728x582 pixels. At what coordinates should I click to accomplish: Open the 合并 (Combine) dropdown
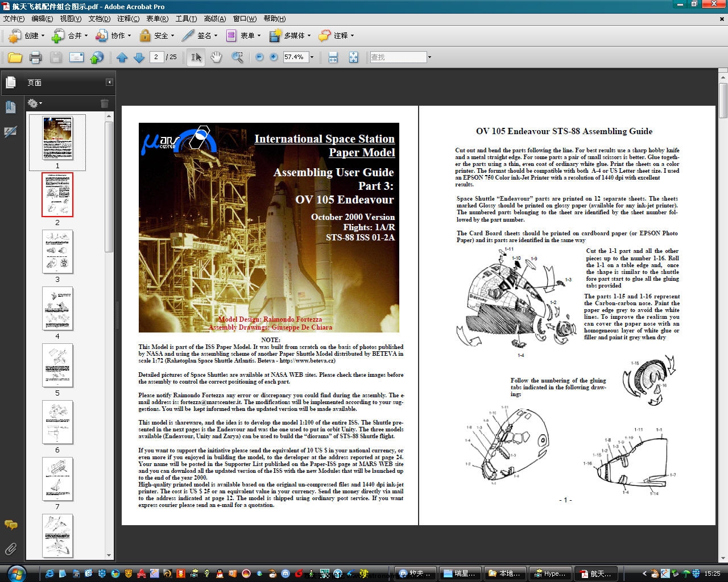69,36
